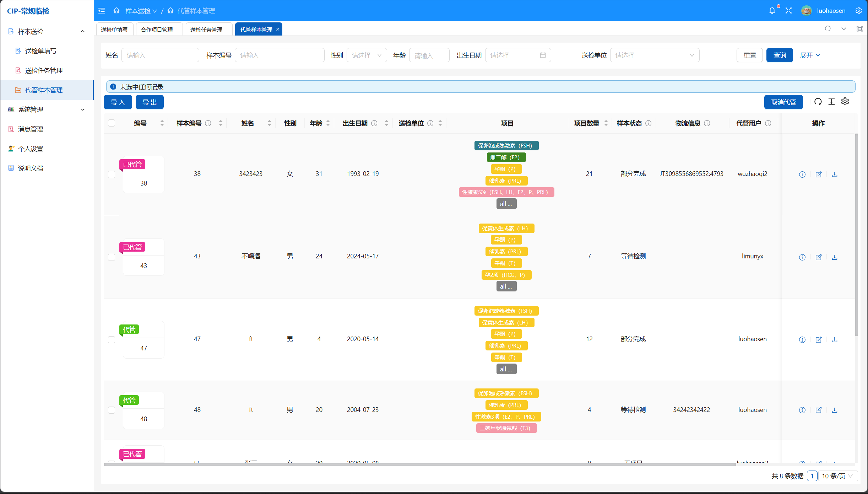Click the table density icon
Image resolution: width=868 pixels, height=494 pixels.
click(831, 102)
